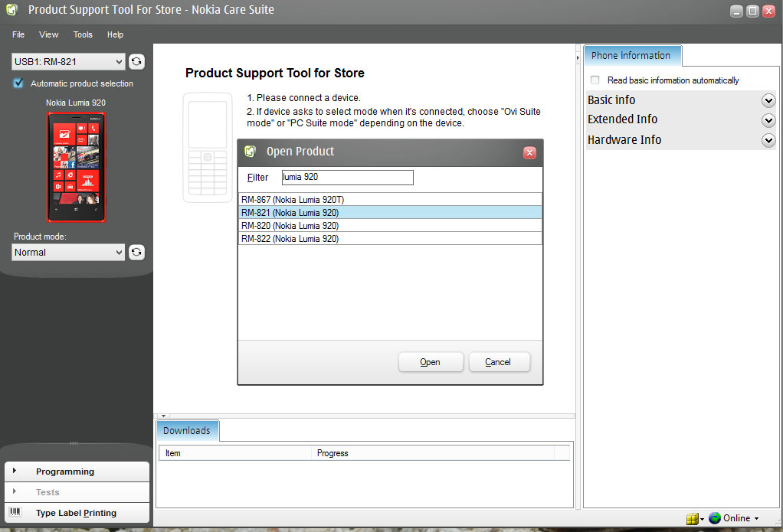
Task: Select the Downloads tab
Action: click(187, 431)
